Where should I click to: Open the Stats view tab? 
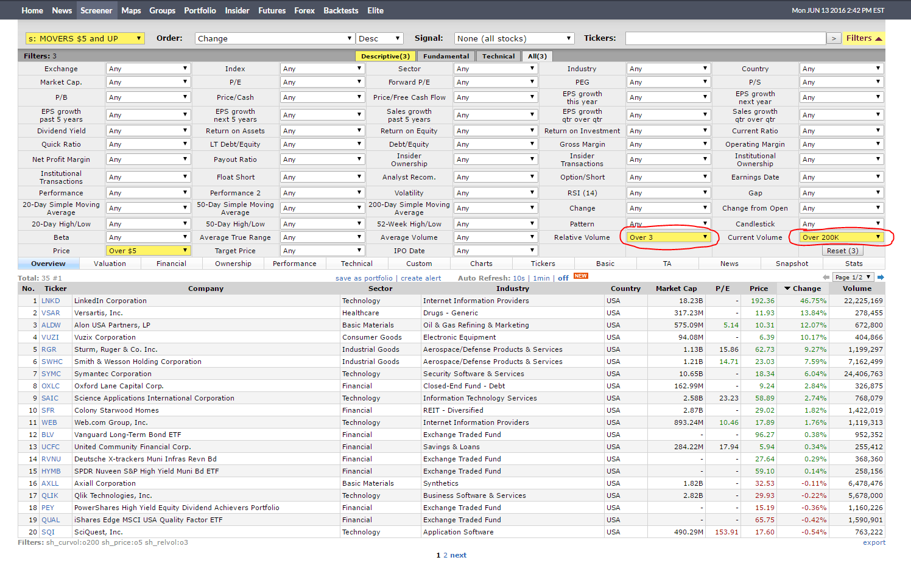coord(854,264)
